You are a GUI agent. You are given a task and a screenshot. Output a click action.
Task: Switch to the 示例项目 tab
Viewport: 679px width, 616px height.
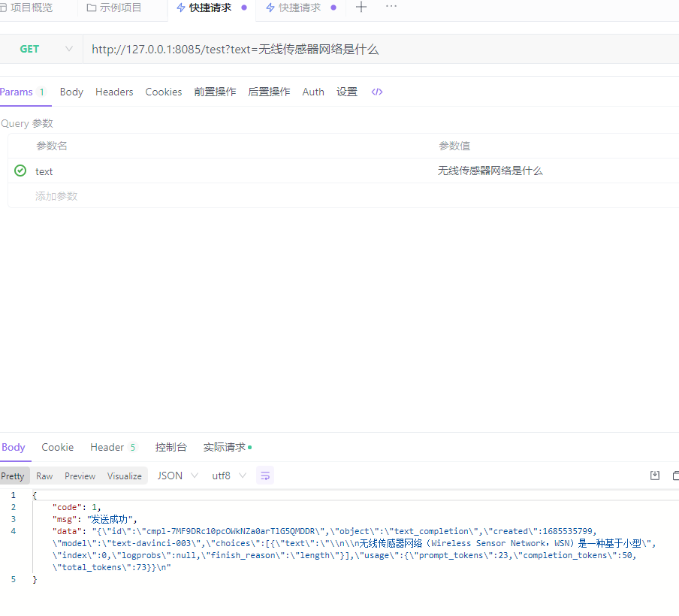[114, 8]
